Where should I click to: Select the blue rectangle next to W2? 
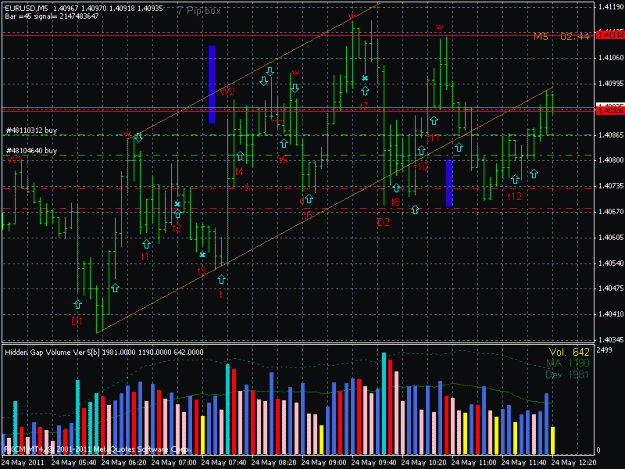[x=212, y=84]
